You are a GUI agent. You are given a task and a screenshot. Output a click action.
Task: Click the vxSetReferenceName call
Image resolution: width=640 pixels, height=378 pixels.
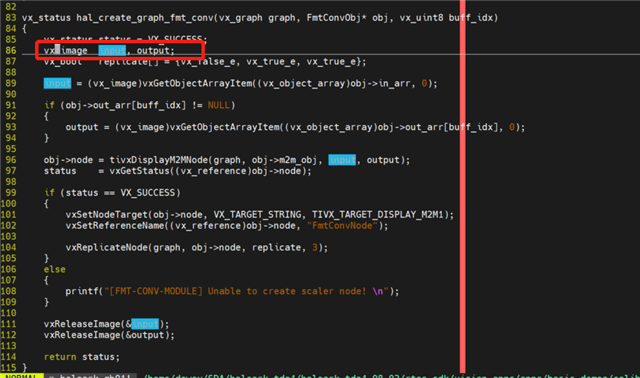click(115, 226)
